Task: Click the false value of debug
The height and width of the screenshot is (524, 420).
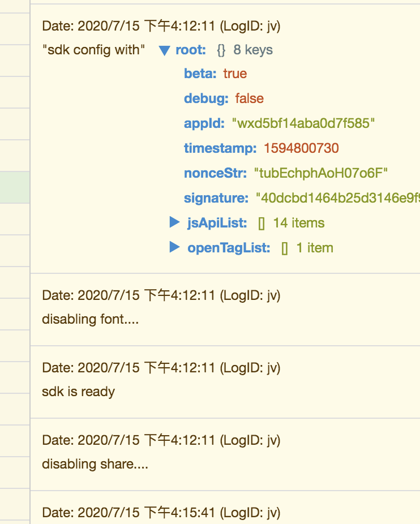Action: coord(248,98)
